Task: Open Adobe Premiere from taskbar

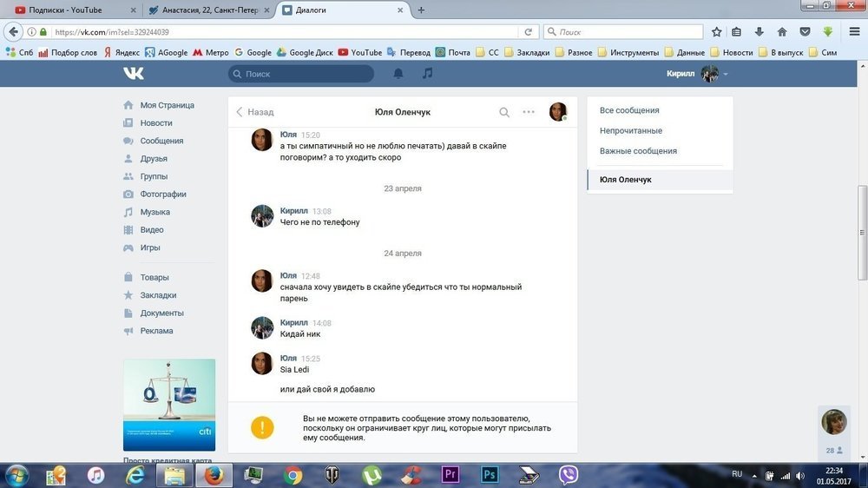Action: pos(450,475)
